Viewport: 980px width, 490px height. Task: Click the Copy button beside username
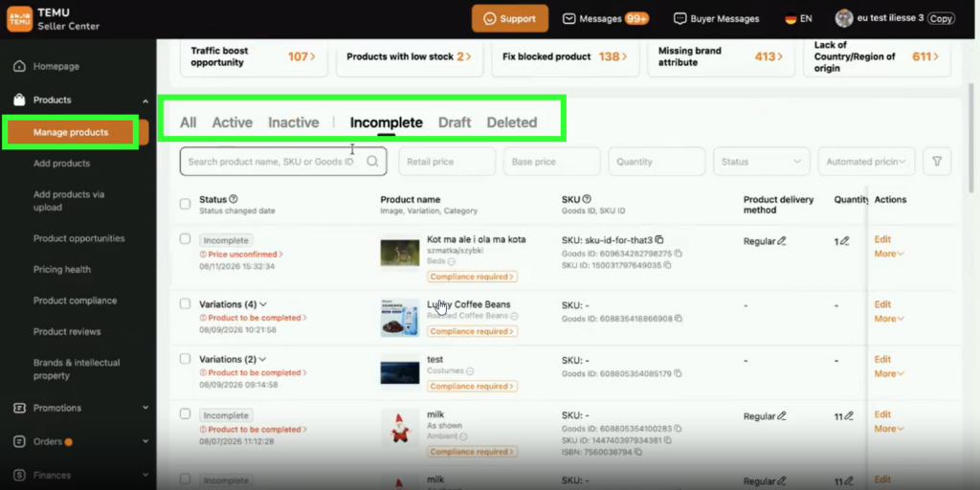(x=941, y=19)
